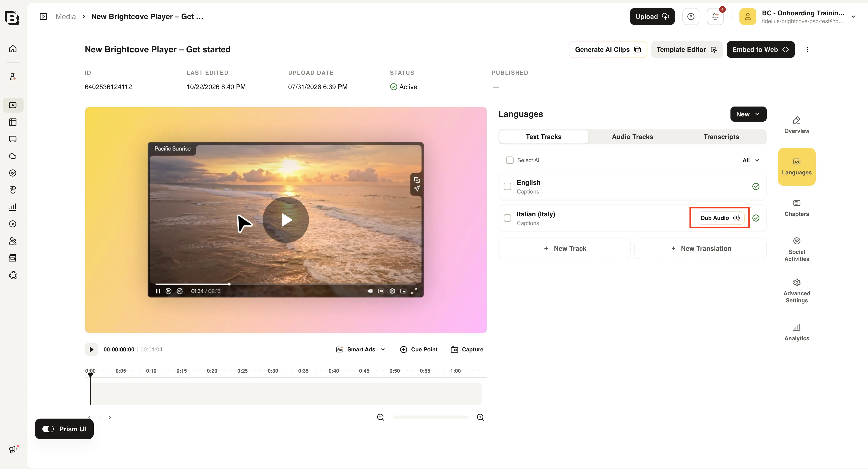Open Advanced Settings panel
This screenshot has width=868, height=469.
pyautogui.click(x=797, y=291)
